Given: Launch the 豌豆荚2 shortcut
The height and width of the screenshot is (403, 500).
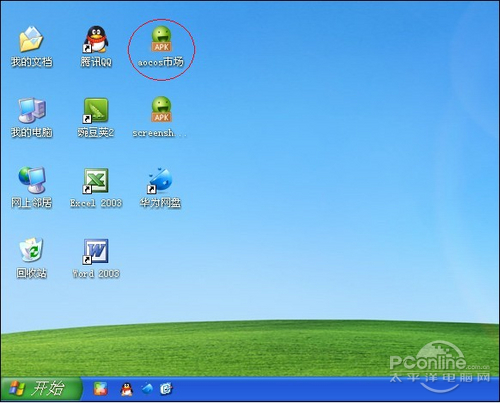Looking at the screenshot, I should click(96, 110).
